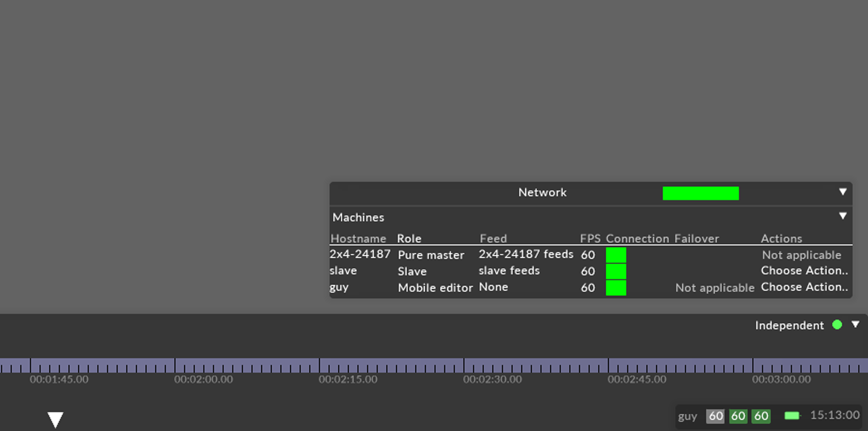Click the guy label in status bar

tap(688, 417)
